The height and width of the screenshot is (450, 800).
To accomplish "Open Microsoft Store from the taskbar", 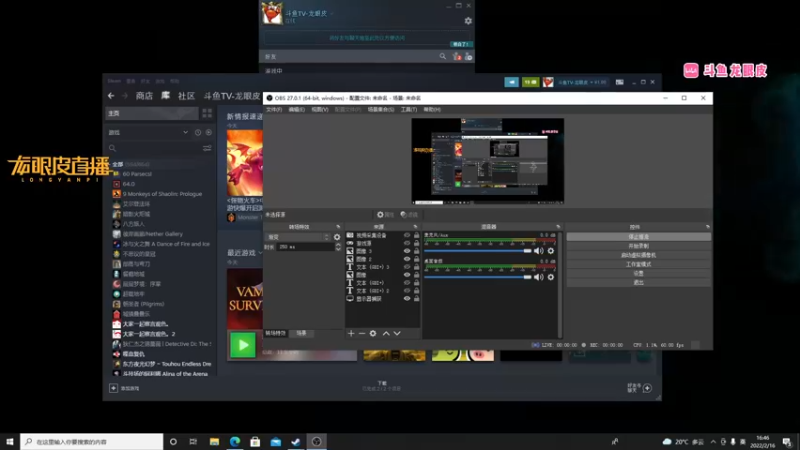I will pyautogui.click(x=255, y=441).
